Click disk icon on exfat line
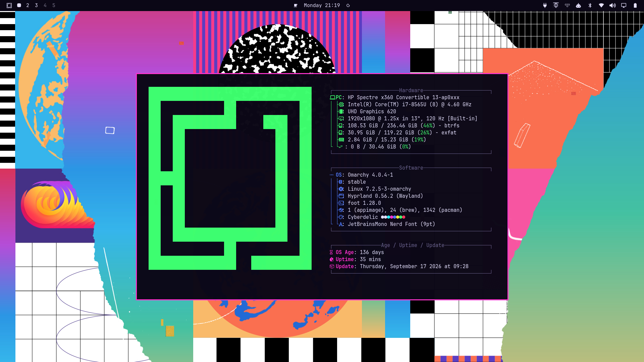 pyautogui.click(x=340, y=133)
